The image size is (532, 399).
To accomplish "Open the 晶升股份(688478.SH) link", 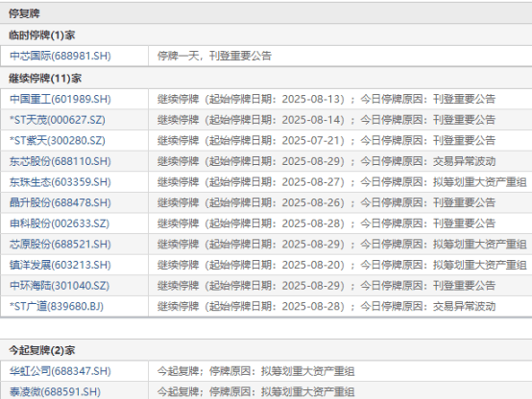I will tap(60, 202).
